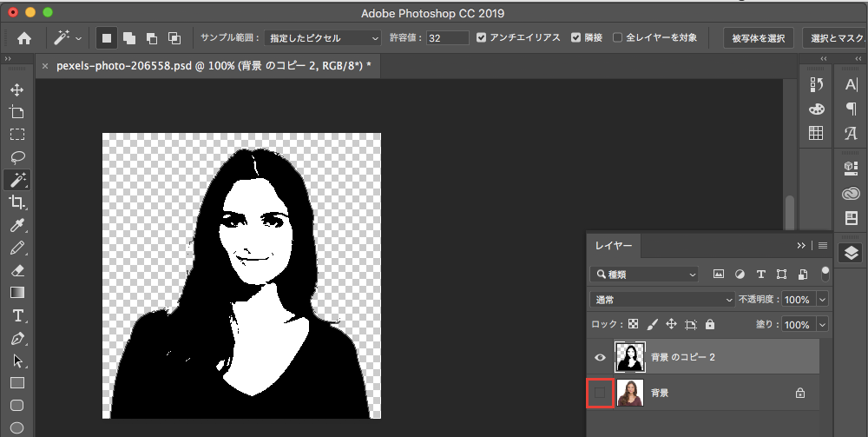The width and height of the screenshot is (868, 437).
Task: Select the Horizontal Type tool
Action: 17,315
